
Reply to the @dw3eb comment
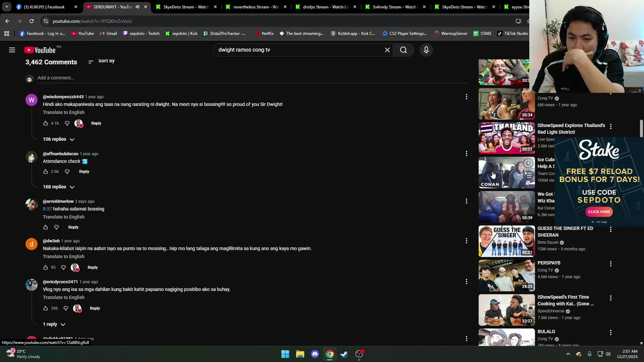click(x=93, y=267)
